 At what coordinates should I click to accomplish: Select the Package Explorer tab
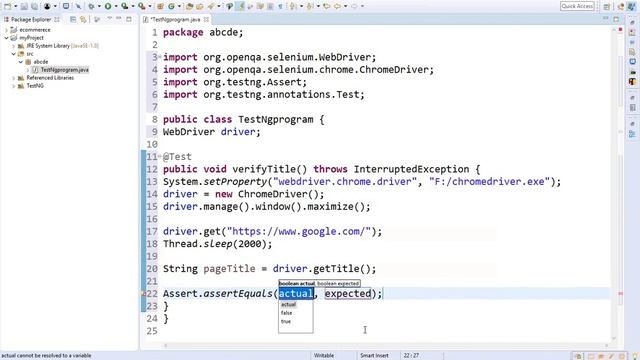(x=31, y=19)
